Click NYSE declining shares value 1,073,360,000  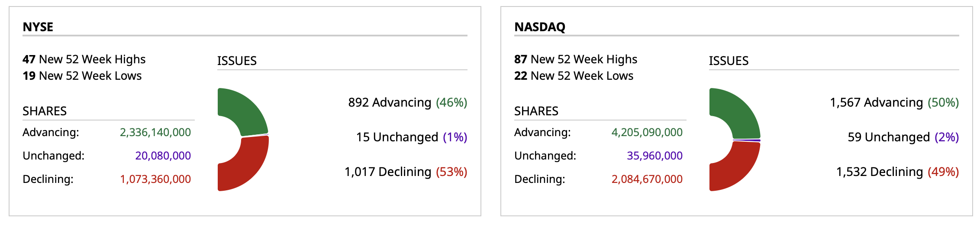tap(155, 179)
